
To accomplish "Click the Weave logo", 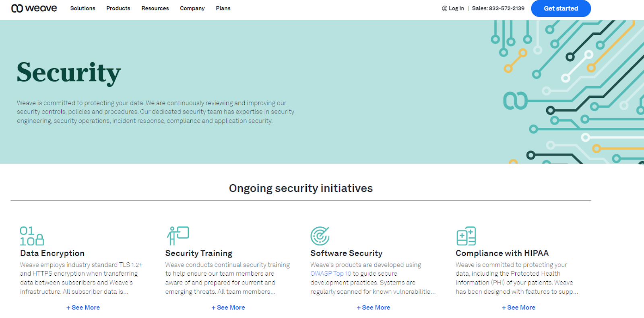I will click(x=34, y=8).
